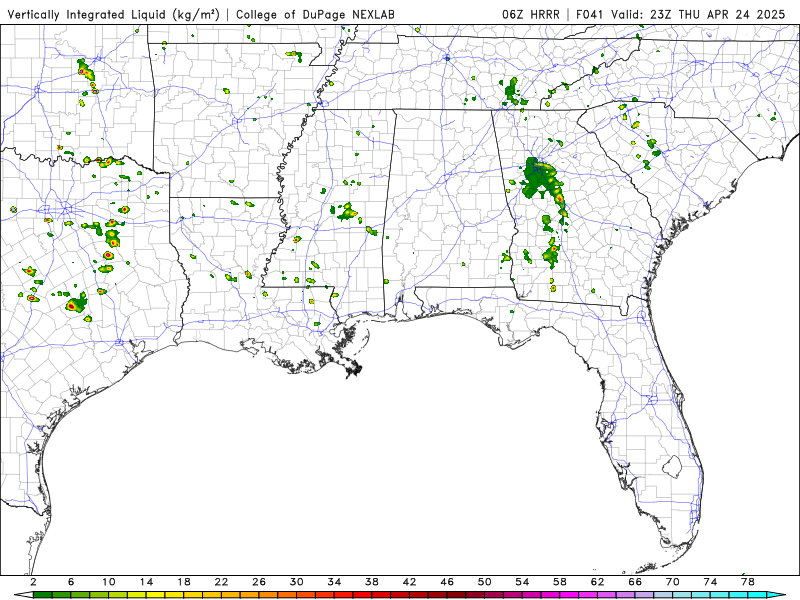Click the color scale label '50'
The width and height of the screenshot is (800, 600).
click(x=485, y=582)
